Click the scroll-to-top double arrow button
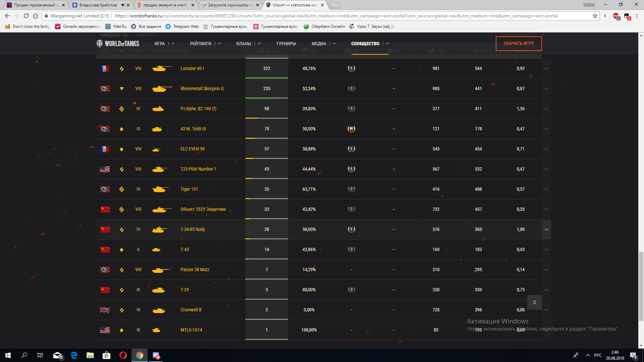This screenshot has width=644, height=362. [535, 302]
